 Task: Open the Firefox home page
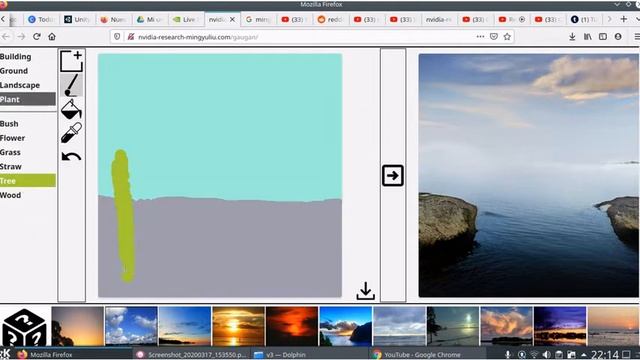[x=52, y=36]
